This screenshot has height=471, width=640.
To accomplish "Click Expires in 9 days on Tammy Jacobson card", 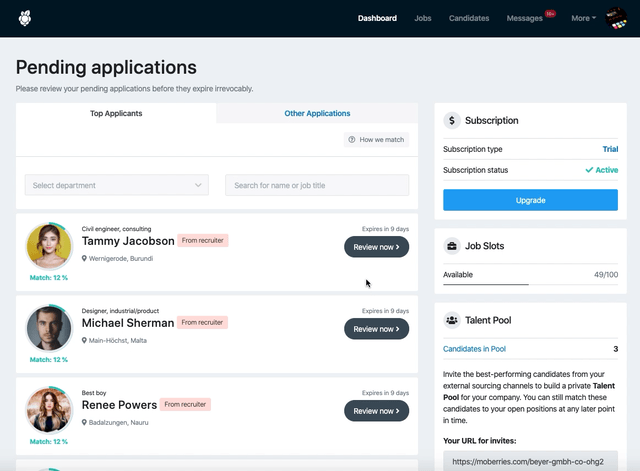I will [x=385, y=229].
